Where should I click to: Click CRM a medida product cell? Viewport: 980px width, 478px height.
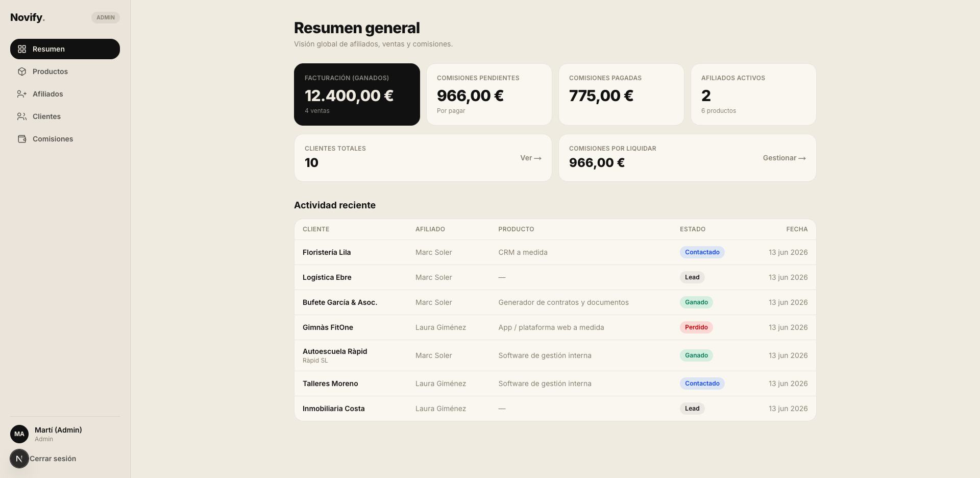point(523,252)
